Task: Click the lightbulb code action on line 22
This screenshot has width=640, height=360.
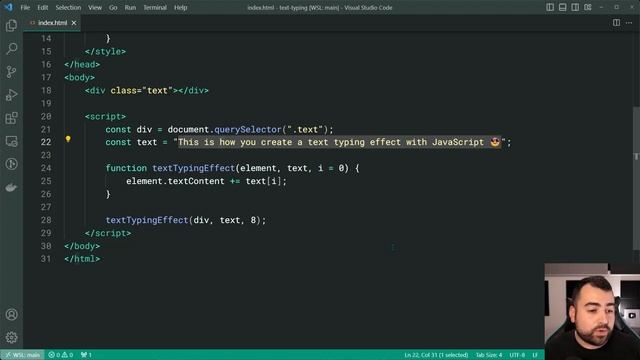Action: [x=68, y=139]
